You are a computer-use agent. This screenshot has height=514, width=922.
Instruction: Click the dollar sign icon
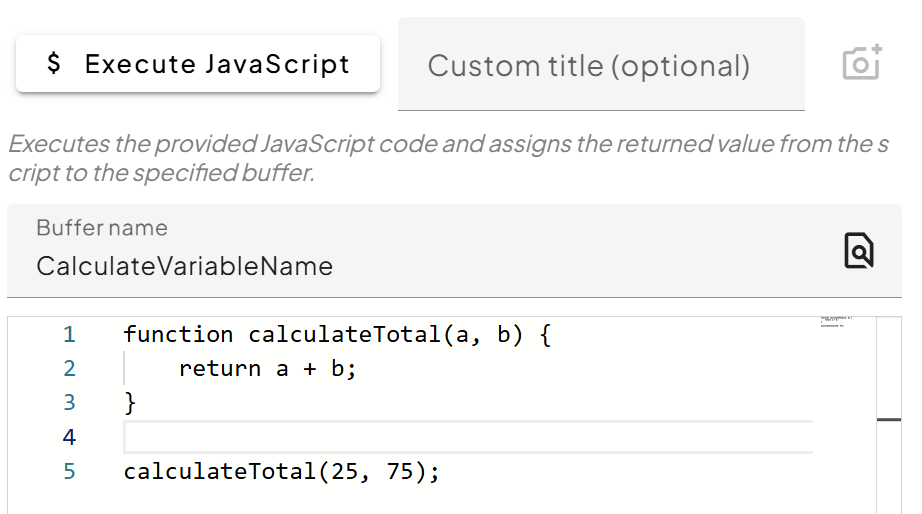pos(54,65)
